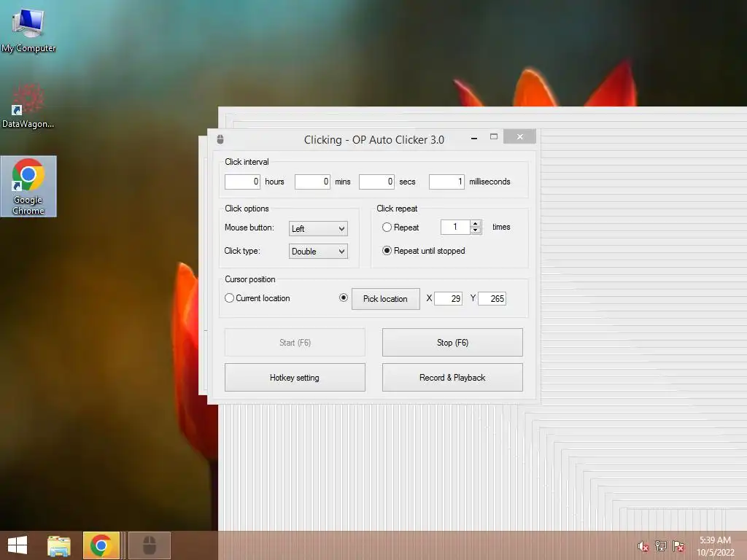Viewport: 747px width, 560px height.
Task: Select the Pick location radio button
Action: 343,297
